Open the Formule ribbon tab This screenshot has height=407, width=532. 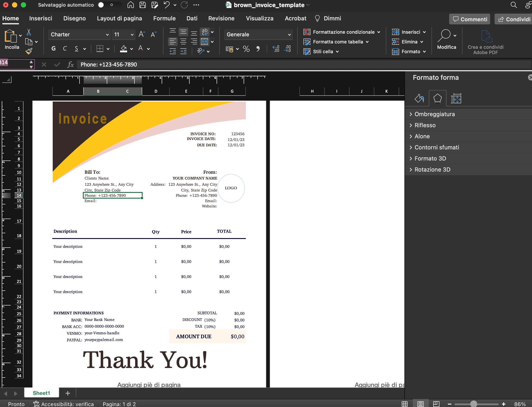(x=164, y=18)
